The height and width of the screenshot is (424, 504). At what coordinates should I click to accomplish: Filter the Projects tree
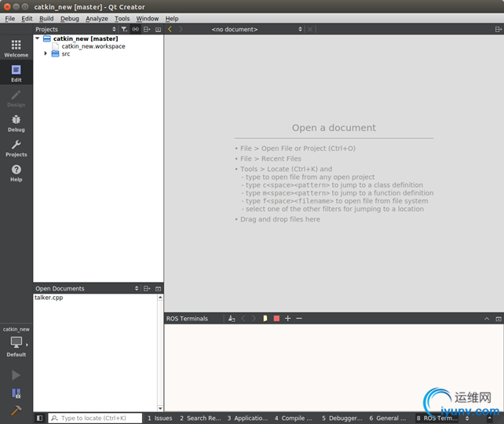coord(124,29)
